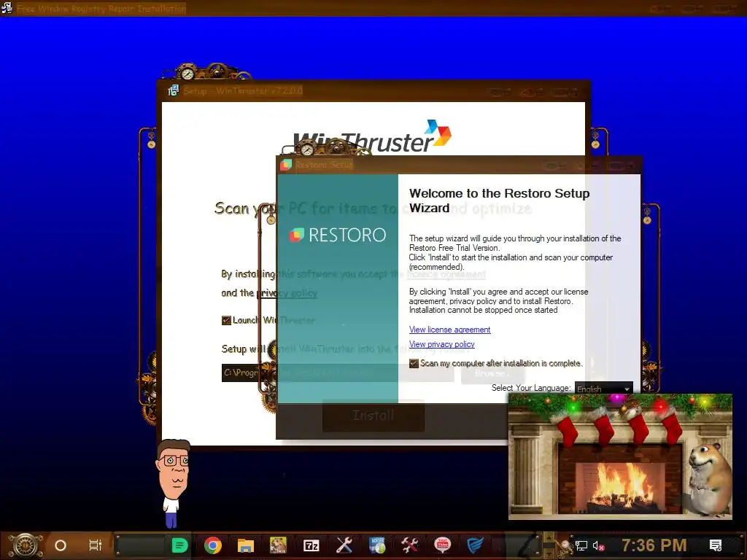
Task: Click the muted volume tray icon
Action: click(598, 546)
